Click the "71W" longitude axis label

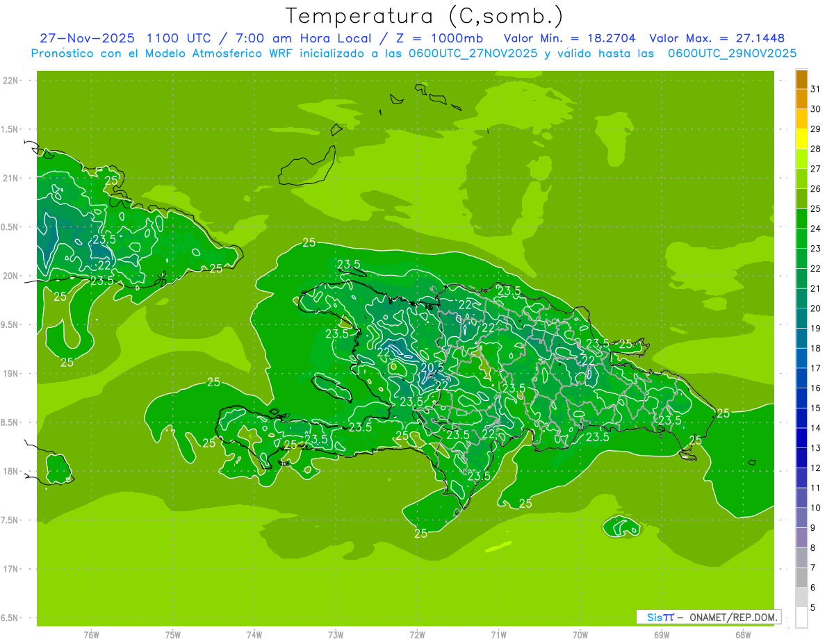pos(498,635)
